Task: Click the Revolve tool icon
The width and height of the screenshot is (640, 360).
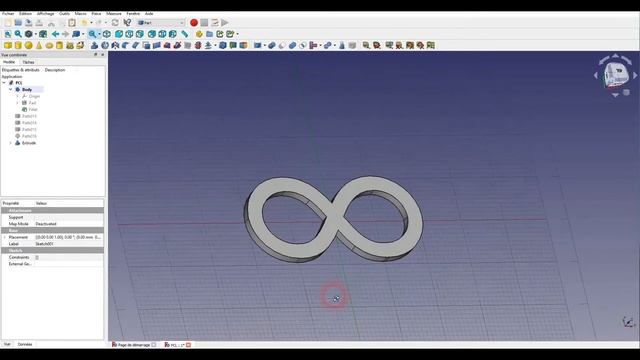Action: click(x=105, y=45)
